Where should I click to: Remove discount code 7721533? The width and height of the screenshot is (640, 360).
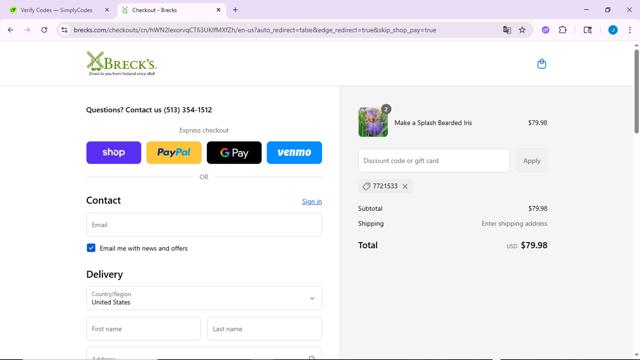(405, 187)
